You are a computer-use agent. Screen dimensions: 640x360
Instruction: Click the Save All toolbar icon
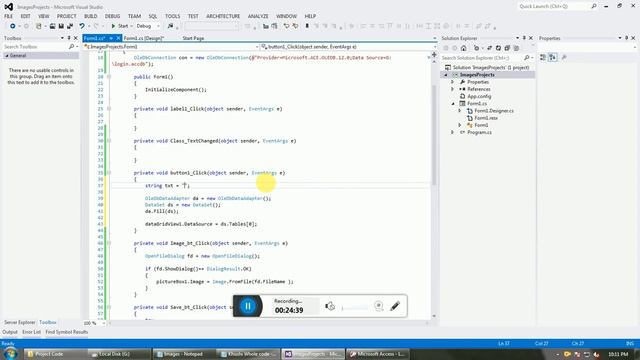click(x=70, y=26)
